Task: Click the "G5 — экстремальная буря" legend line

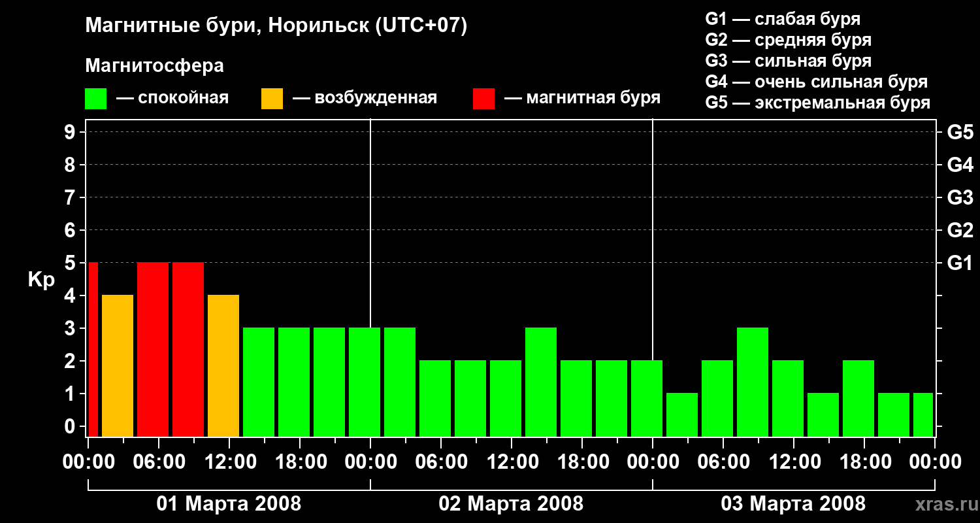Action: (817, 103)
